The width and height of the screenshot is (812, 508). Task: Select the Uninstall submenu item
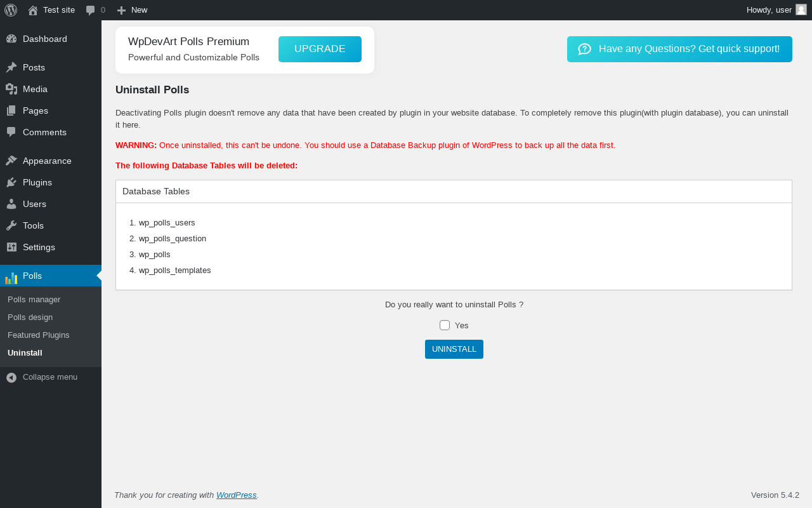coord(25,352)
